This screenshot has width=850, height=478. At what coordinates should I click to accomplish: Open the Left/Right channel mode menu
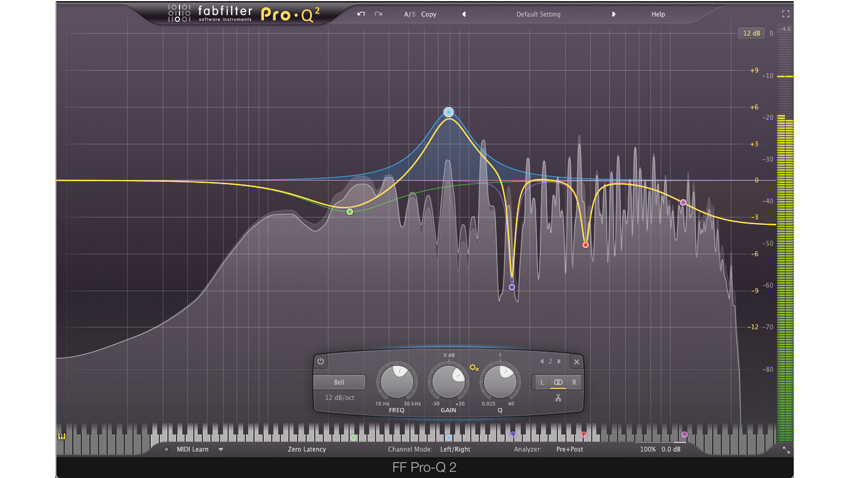click(455, 449)
